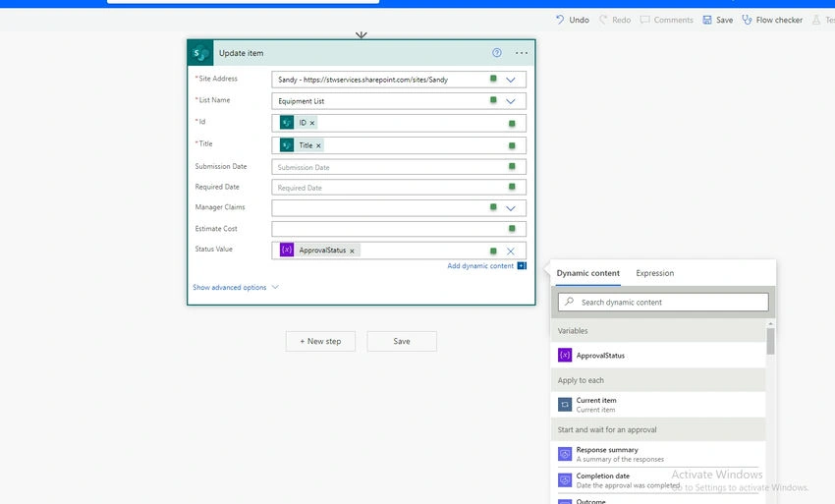Screen dimensions: 835x504
Task: Open help for the Update item action
Action: coord(497,53)
